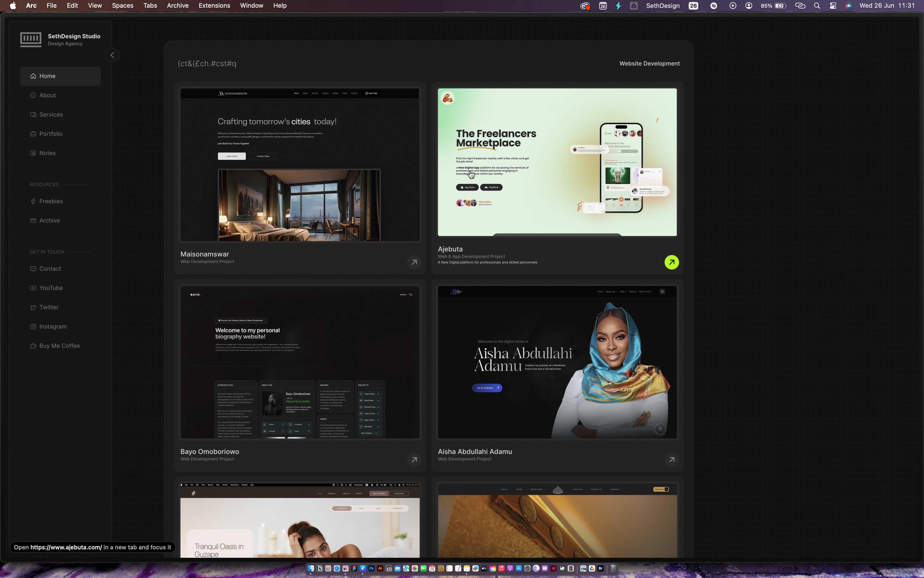Open Figma from the Dock
The height and width of the screenshot is (578, 924).
tap(354, 568)
